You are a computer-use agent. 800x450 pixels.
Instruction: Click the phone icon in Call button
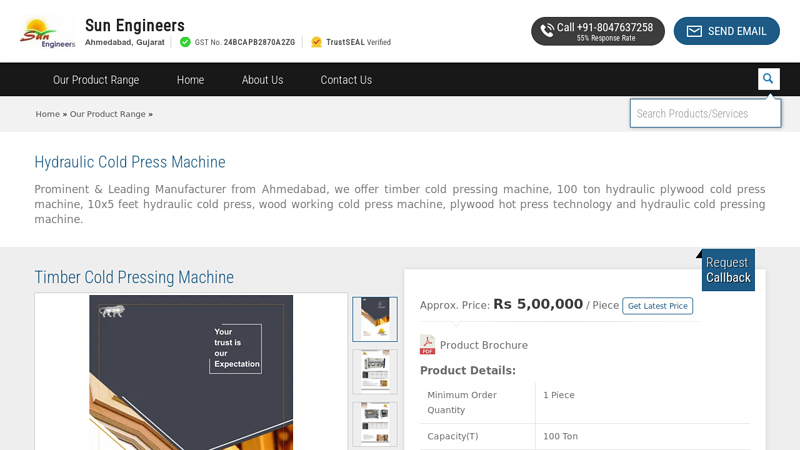(547, 31)
